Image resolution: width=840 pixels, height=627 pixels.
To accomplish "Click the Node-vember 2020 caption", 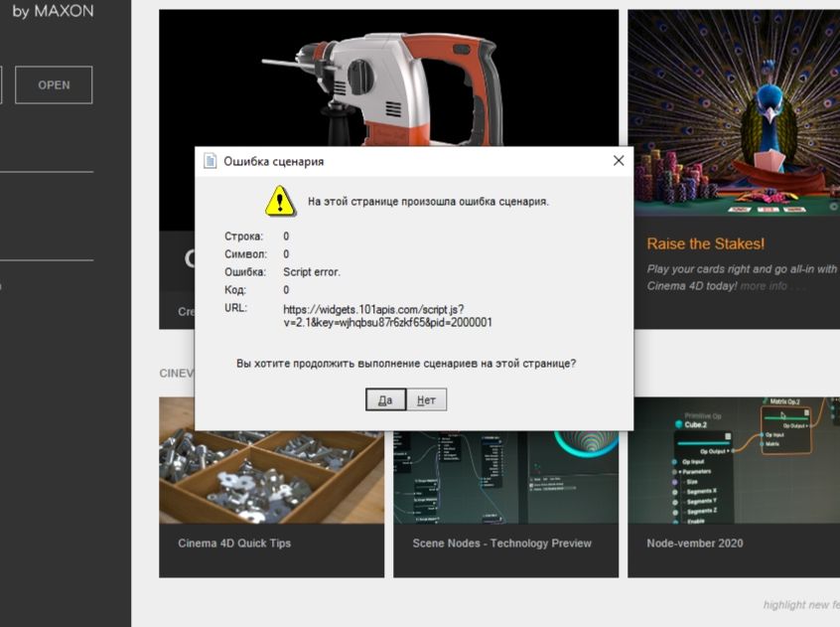I will (695, 544).
